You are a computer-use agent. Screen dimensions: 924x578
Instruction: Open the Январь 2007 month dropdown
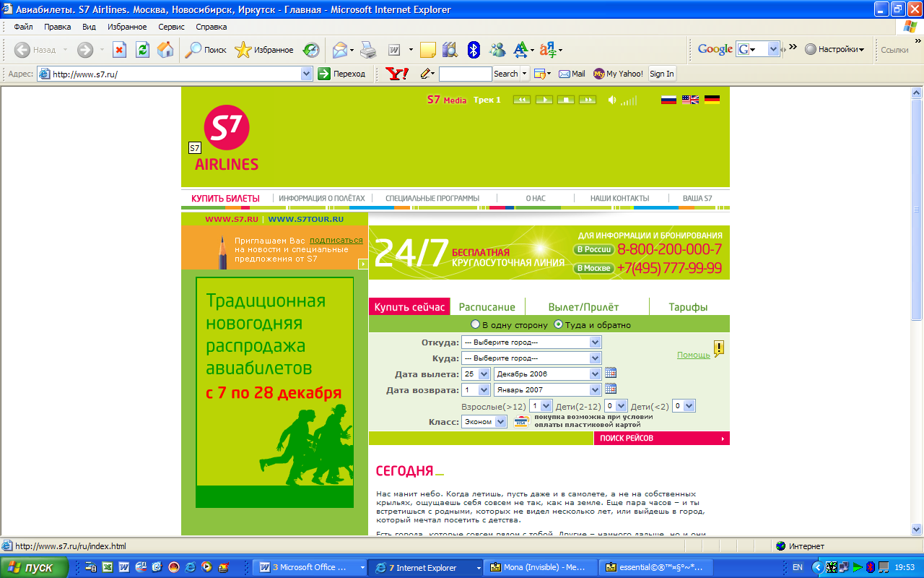547,390
